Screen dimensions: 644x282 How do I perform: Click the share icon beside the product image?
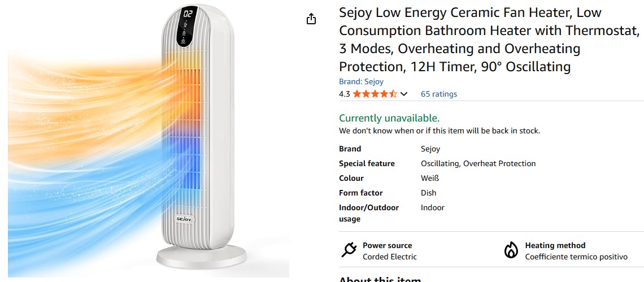coord(311,19)
